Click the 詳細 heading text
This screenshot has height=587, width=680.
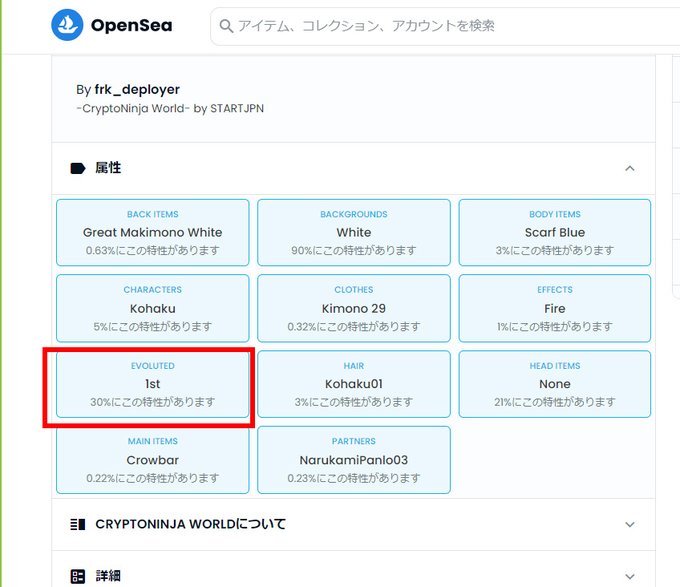(108, 576)
